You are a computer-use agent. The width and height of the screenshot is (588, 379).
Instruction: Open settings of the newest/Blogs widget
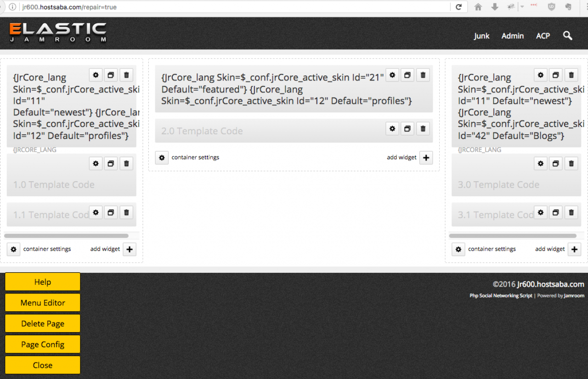click(541, 75)
